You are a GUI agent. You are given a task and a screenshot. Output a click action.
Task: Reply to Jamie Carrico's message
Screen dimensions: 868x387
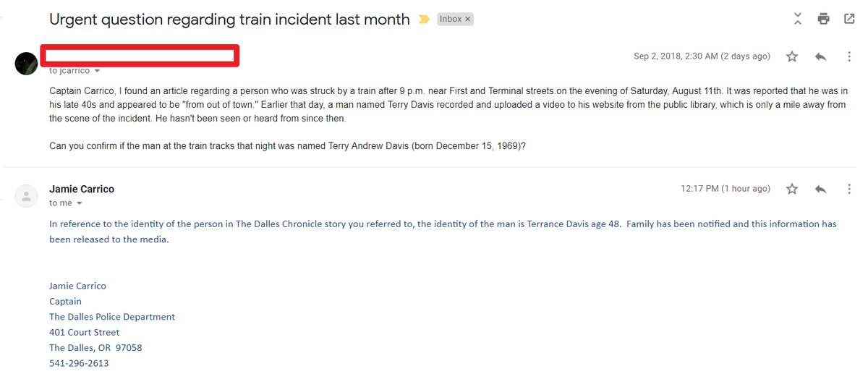(x=820, y=189)
